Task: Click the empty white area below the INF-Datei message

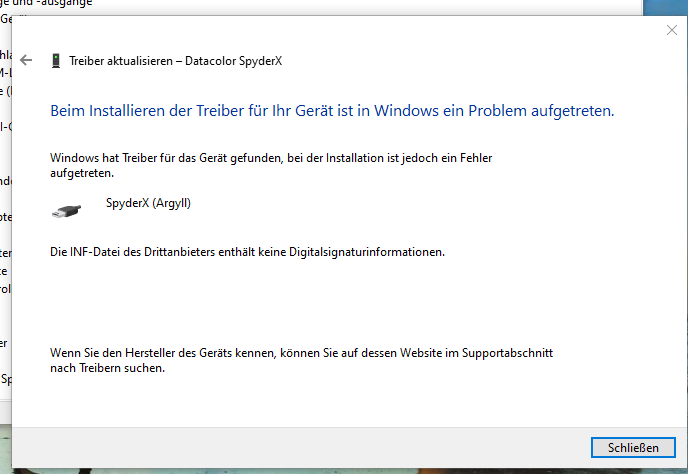Action: (300, 300)
